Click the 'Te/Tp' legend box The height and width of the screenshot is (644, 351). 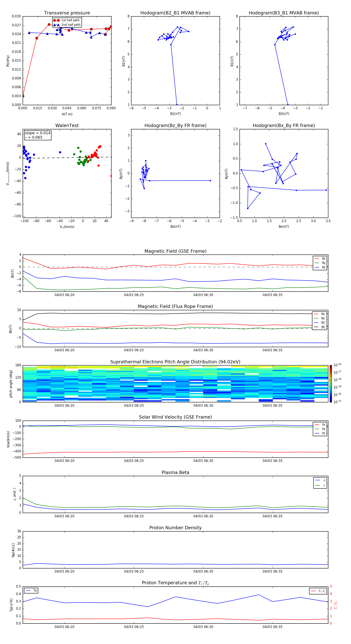(318, 591)
